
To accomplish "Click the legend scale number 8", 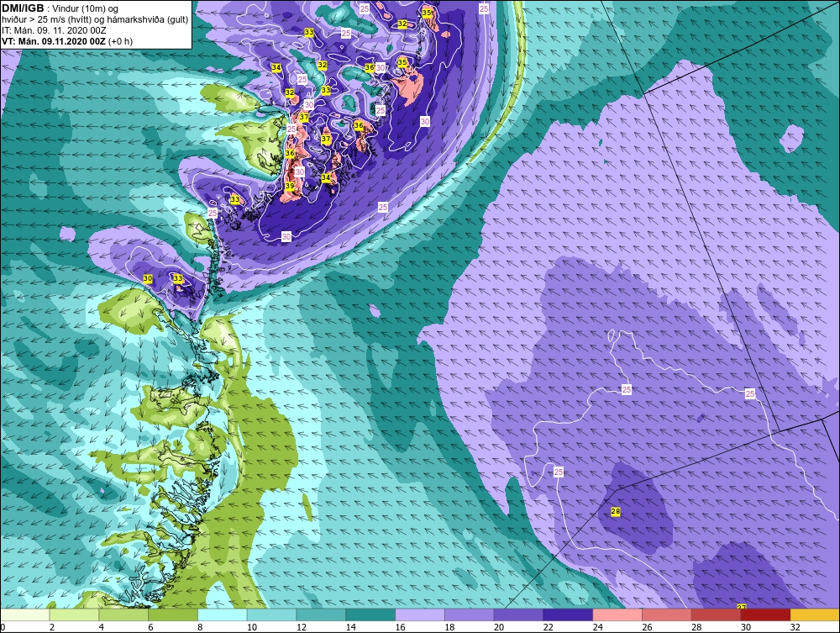I will [x=200, y=627].
